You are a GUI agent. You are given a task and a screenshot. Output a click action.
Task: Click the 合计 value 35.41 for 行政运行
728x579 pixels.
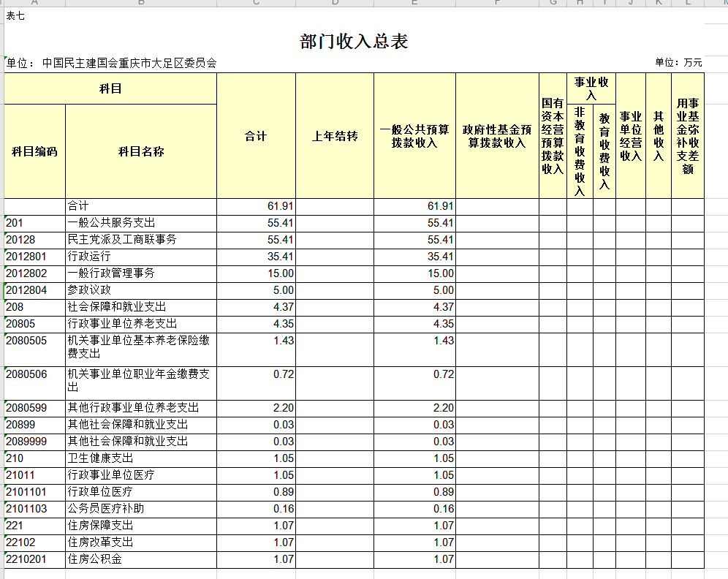click(x=257, y=257)
